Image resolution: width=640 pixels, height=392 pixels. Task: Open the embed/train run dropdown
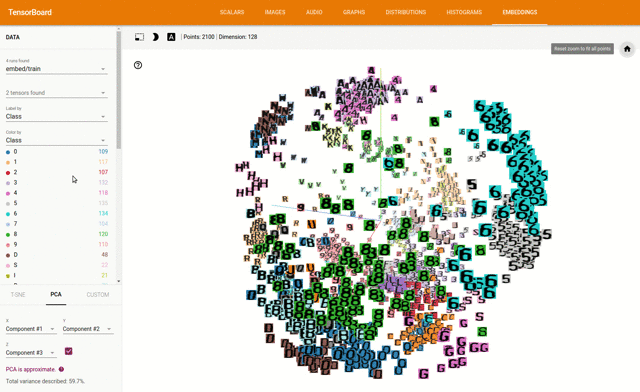(56, 69)
